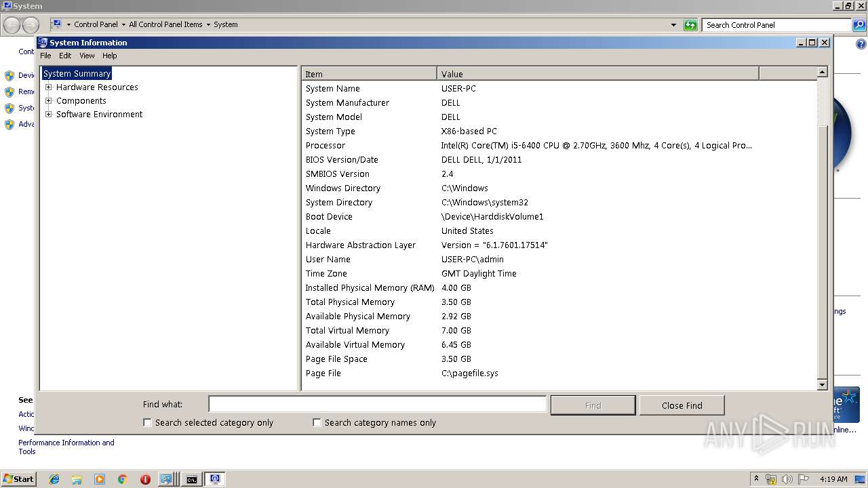This screenshot has height=488, width=868.
Task: Select the BIOS Version/Date row
Action: point(559,159)
